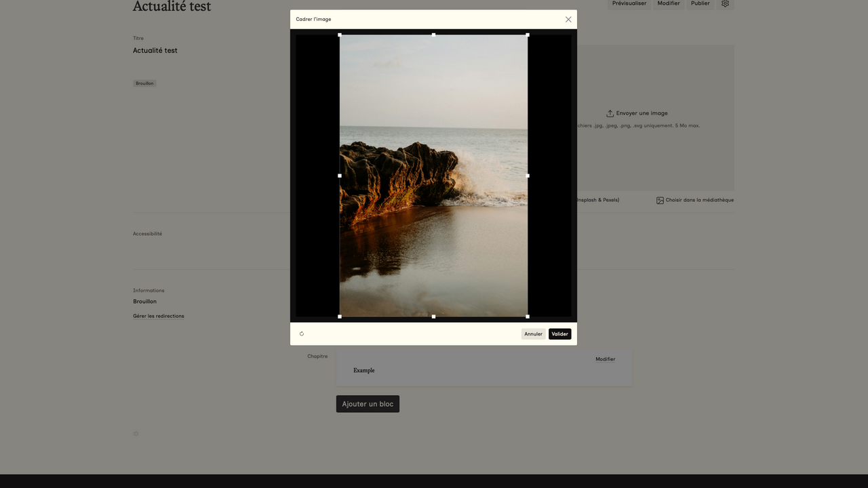Click the right-middle crop handle

tap(528, 176)
